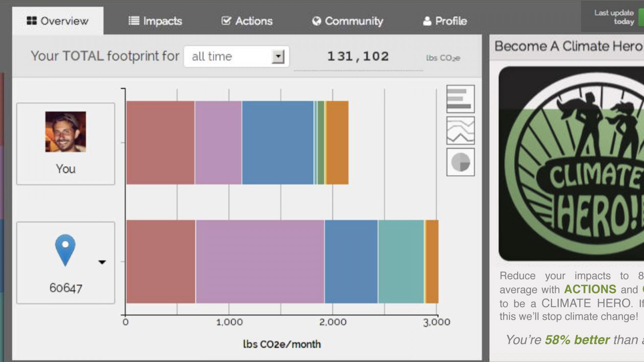The height and width of the screenshot is (362, 644).
Task: Expand the 60647 location dropdown arrow
Action: pos(102,262)
